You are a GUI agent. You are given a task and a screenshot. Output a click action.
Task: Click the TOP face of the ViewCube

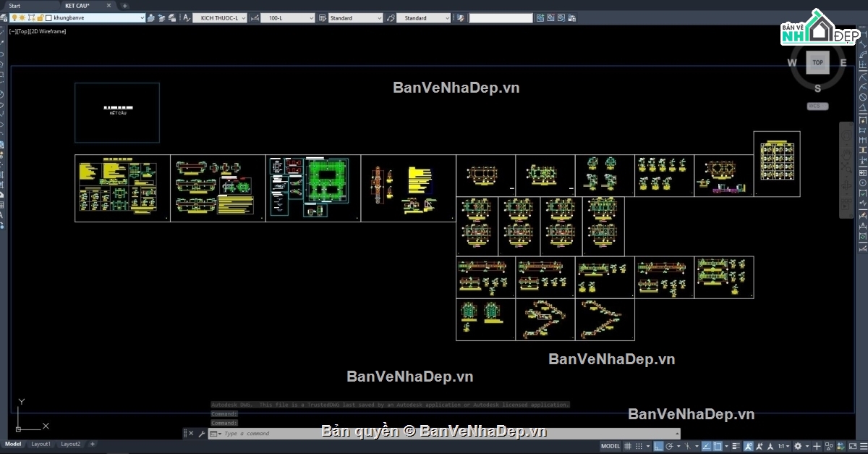coord(817,62)
